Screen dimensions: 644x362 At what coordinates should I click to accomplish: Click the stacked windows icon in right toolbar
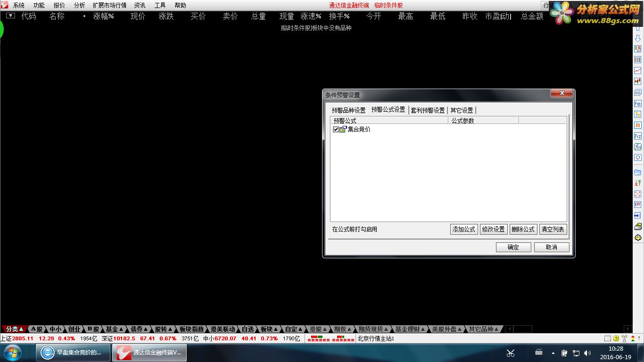point(638,92)
